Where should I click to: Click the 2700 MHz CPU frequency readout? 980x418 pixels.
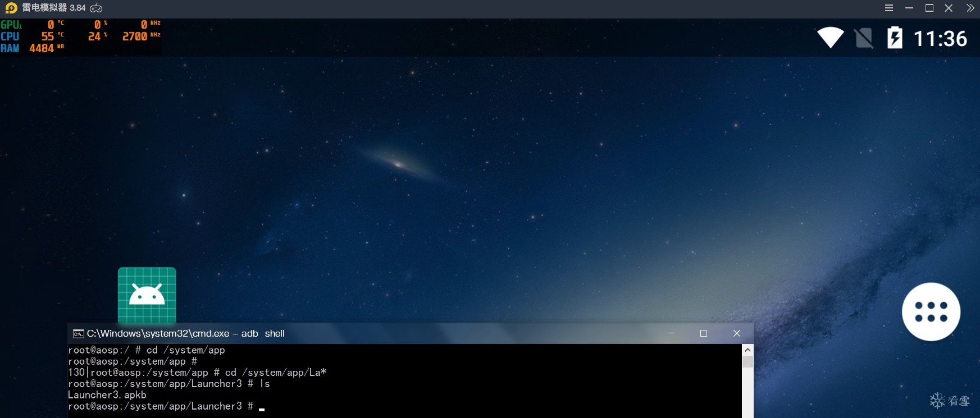point(142,36)
